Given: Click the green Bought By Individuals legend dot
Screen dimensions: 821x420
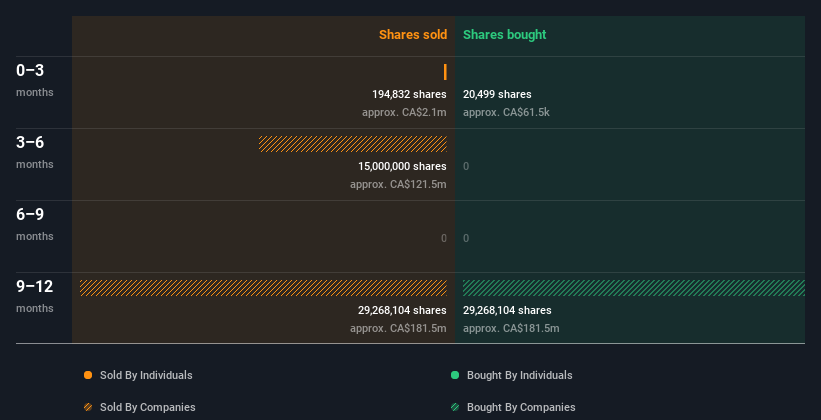Looking at the screenshot, I should click(455, 375).
